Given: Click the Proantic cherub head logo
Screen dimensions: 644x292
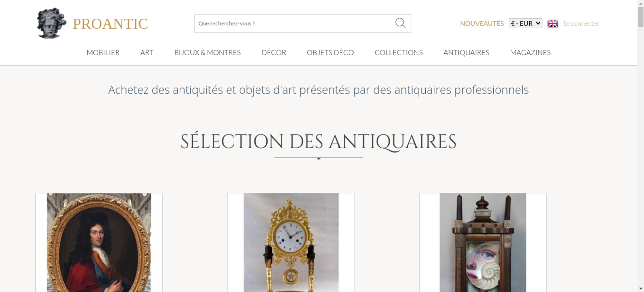Looking at the screenshot, I should pyautogui.click(x=52, y=23).
